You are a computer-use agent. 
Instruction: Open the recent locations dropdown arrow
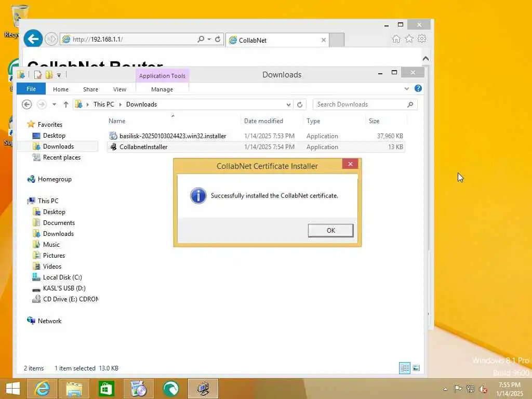tap(54, 104)
